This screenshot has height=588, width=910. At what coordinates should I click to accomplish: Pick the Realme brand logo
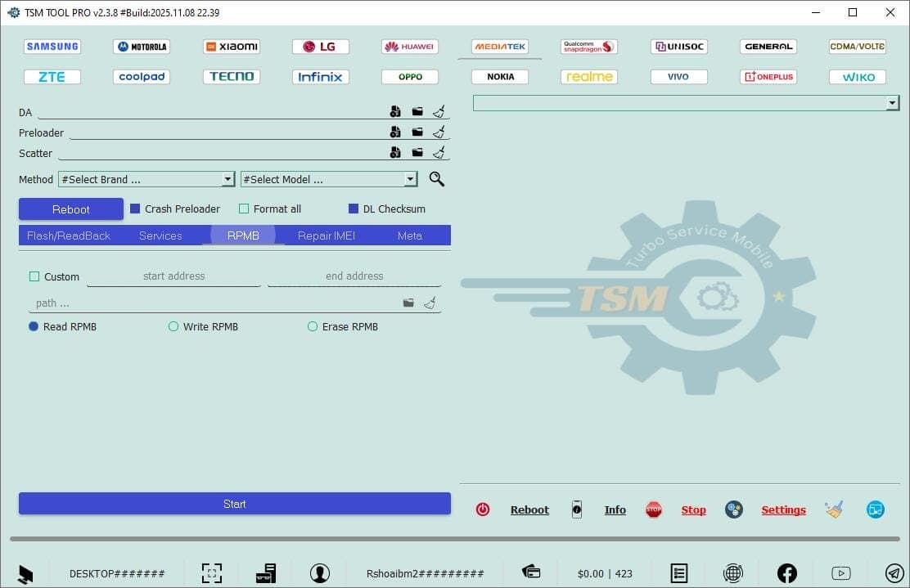[589, 77]
